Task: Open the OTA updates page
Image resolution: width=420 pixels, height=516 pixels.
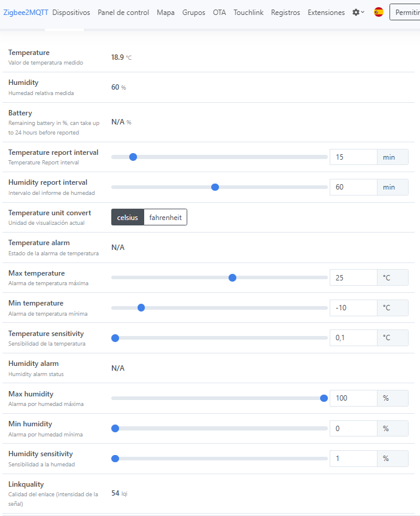Action: coord(220,12)
